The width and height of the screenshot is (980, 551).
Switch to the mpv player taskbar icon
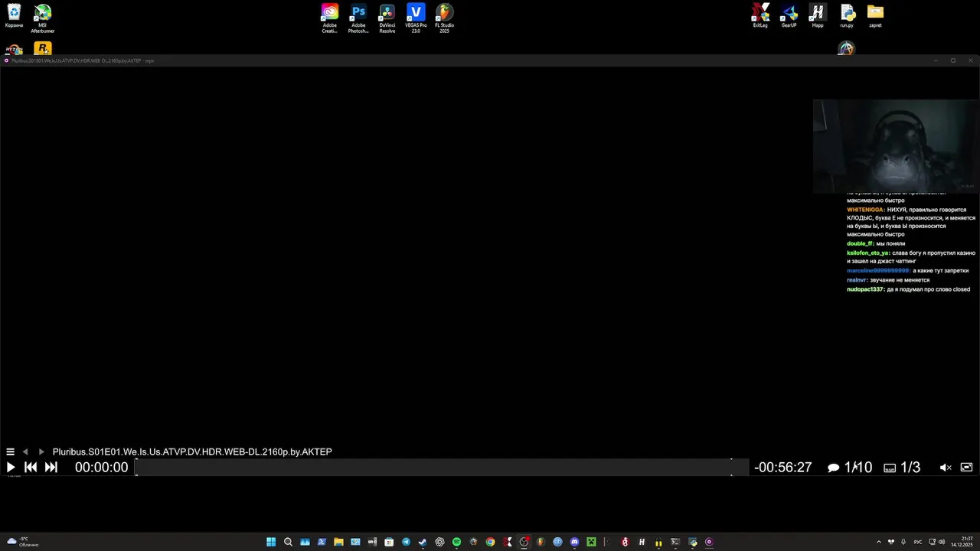pos(709,542)
